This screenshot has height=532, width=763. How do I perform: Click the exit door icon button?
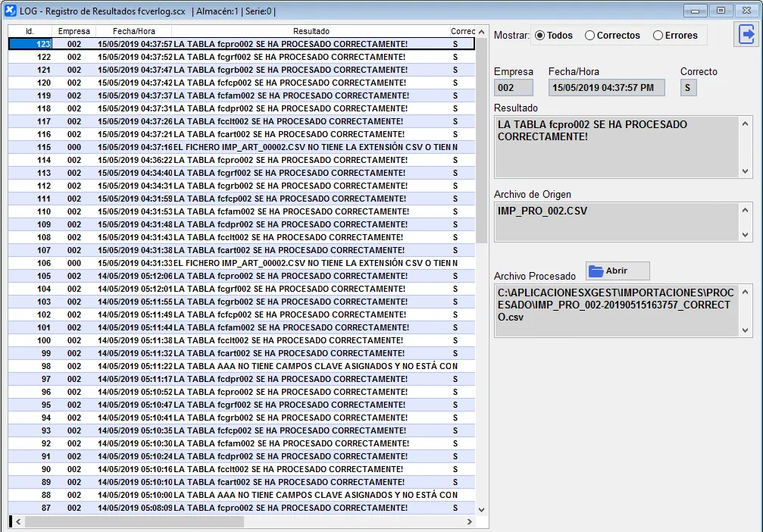pyautogui.click(x=746, y=35)
